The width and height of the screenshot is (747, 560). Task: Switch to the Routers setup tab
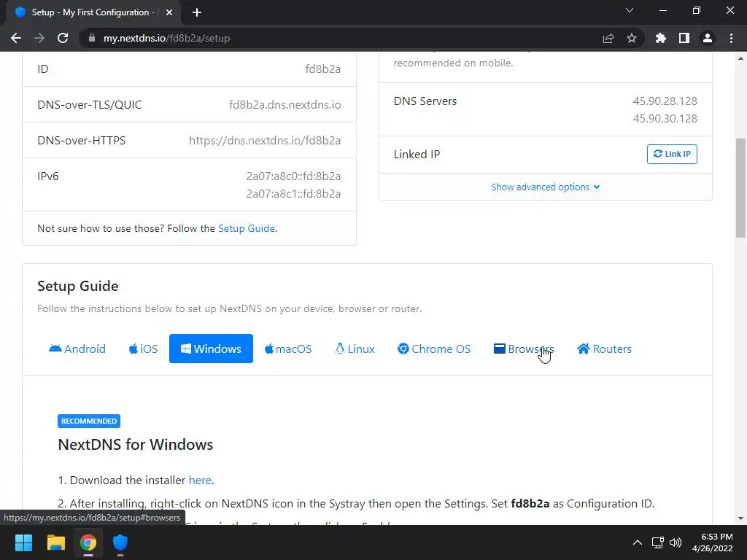click(x=604, y=349)
